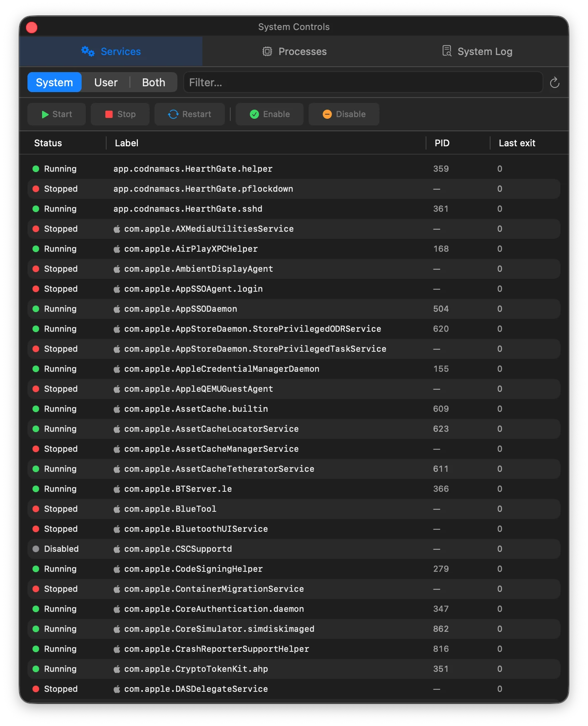Screen dimensions: 588x726
Task: Click PID 351 of CryptoTokenKit.ahp
Action: click(x=441, y=669)
